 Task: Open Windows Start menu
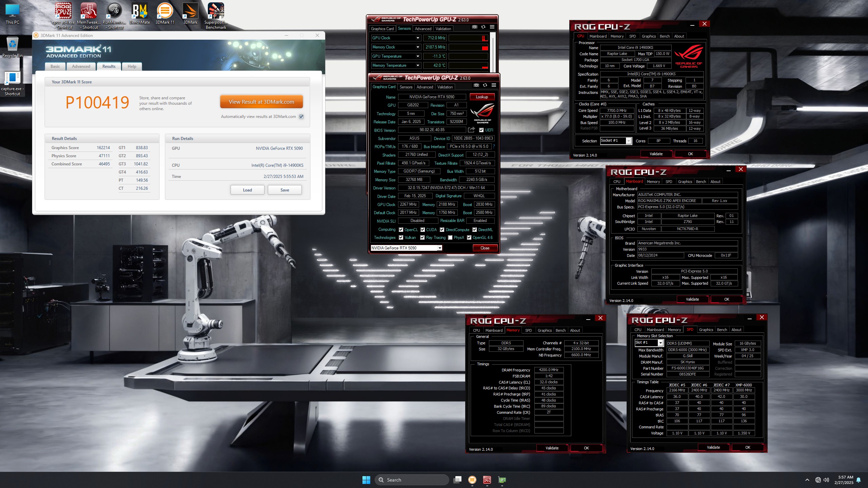(x=366, y=480)
